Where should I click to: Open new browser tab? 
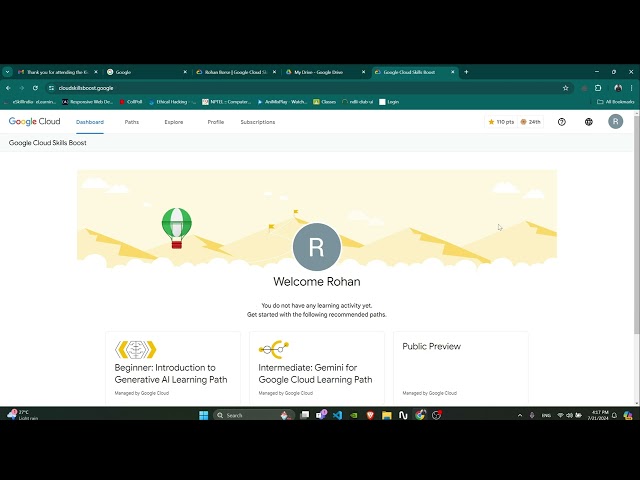point(466,72)
